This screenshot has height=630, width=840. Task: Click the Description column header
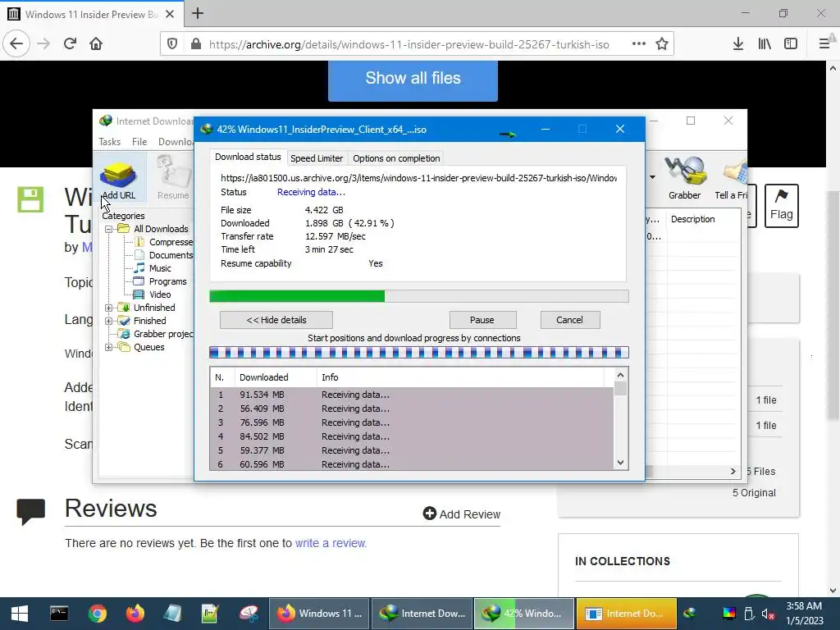(703, 219)
